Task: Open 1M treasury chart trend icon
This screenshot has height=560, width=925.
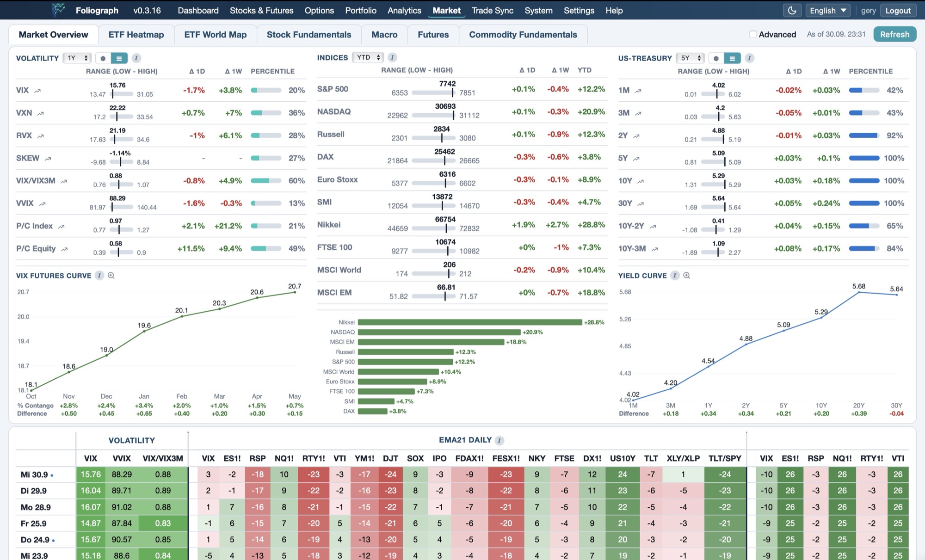Action: point(638,91)
